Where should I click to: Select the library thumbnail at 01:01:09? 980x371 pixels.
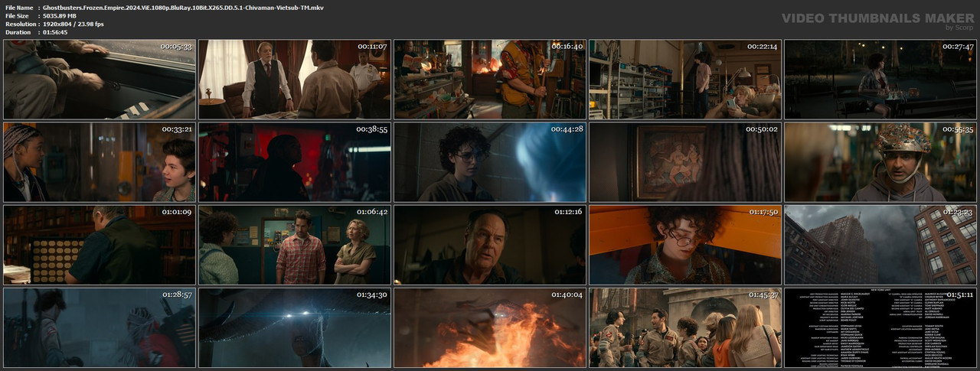100,245
